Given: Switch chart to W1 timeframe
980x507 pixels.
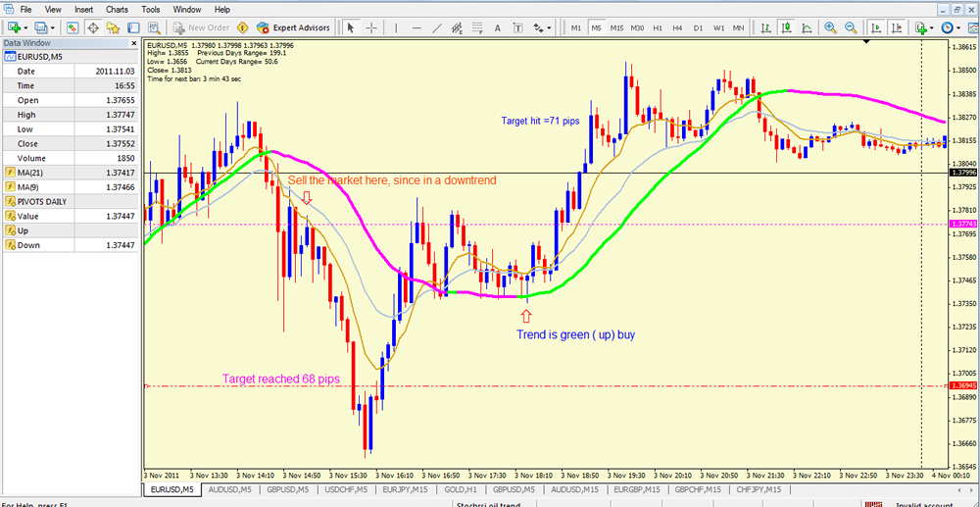Looking at the screenshot, I should (x=718, y=27).
